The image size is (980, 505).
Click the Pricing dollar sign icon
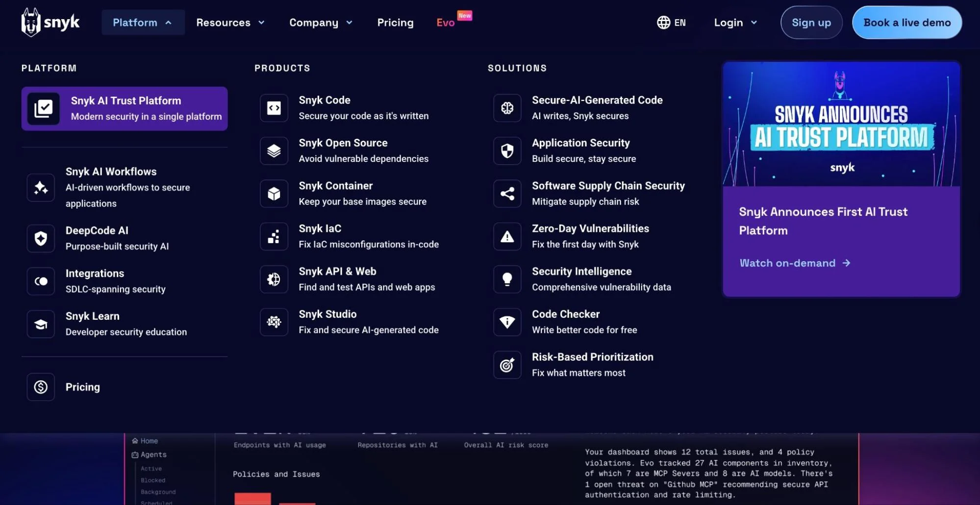pos(41,387)
